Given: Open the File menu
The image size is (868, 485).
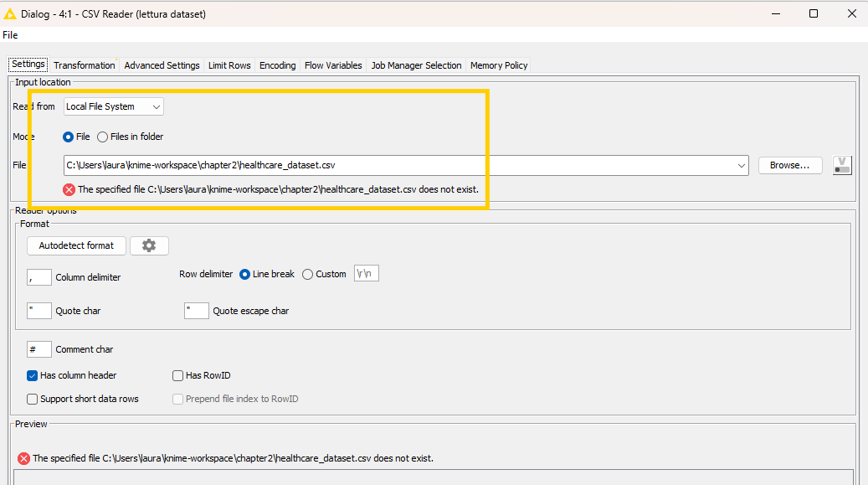Looking at the screenshot, I should click(x=10, y=35).
